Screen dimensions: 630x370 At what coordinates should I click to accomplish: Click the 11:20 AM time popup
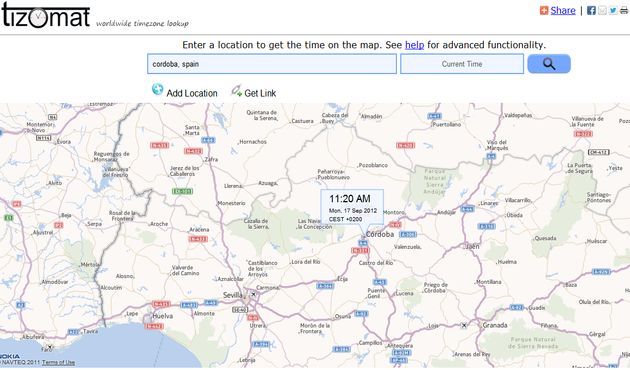(352, 207)
